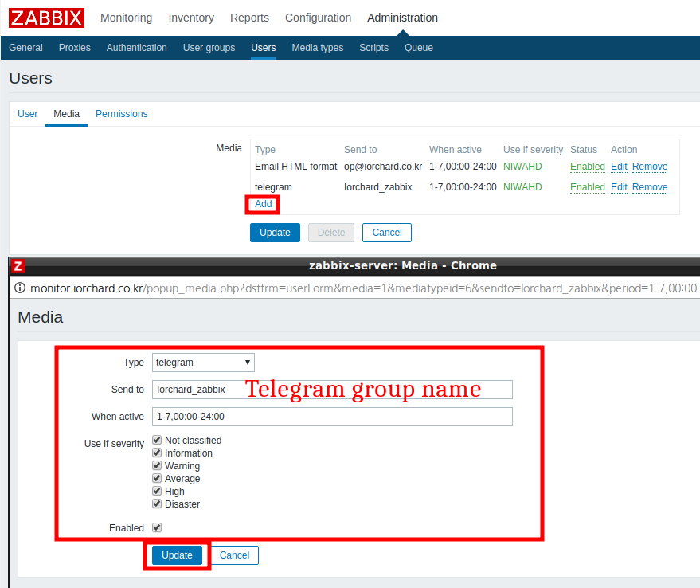Click the When active input field
This screenshot has width=700, height=588.
click(x=332, y=417)
